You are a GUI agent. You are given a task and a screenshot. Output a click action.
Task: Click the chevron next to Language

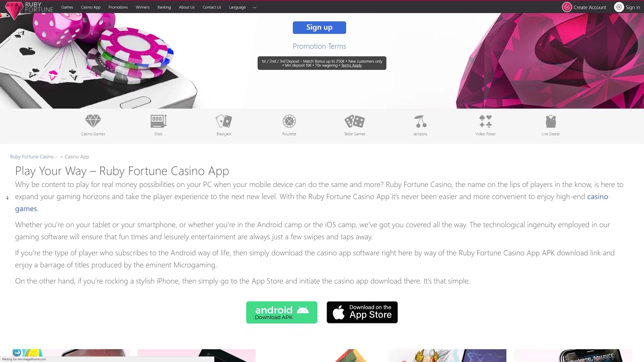[x=255, y=8]
